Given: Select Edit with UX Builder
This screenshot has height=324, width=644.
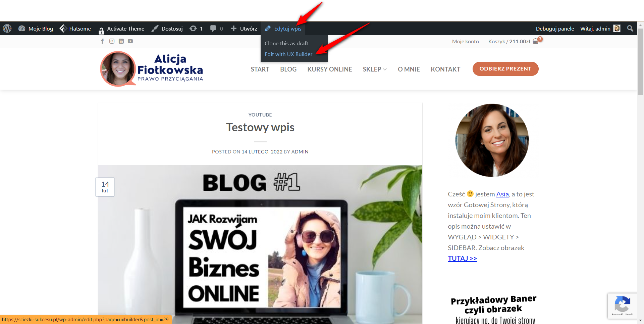Looking at the screenshot, I should [x=288, y=54].
